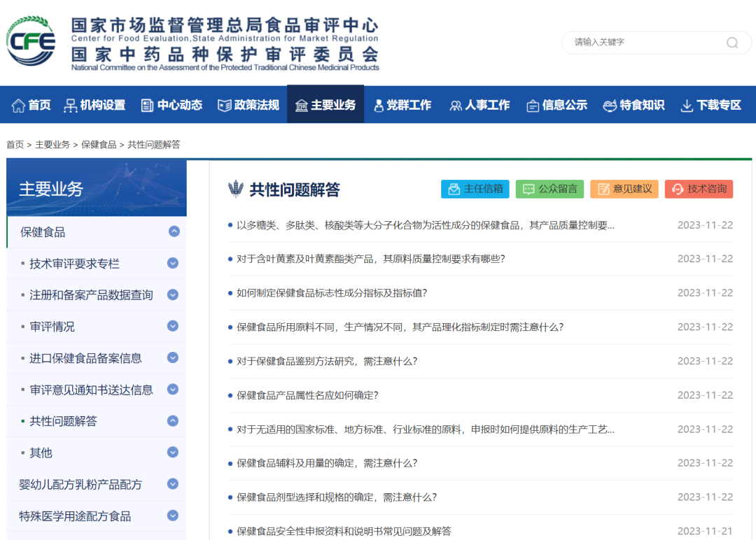Open article about 叶黄素及叶黄素酯类产品
This screenshot has height=540, width=756.
coord(371,260)
